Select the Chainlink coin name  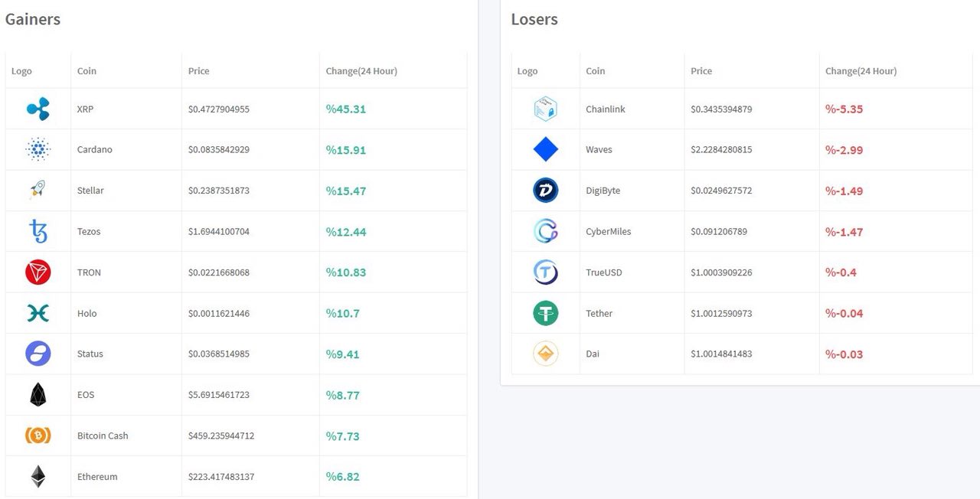pyautogui.click(x=606, y=109)
